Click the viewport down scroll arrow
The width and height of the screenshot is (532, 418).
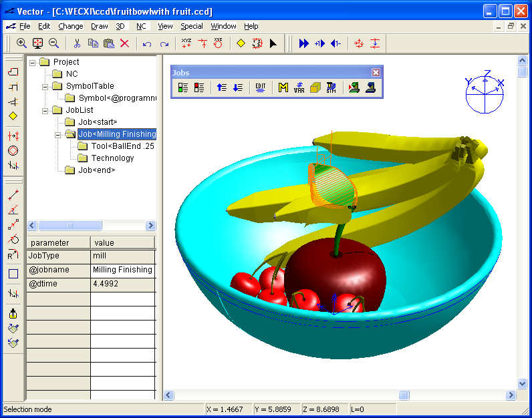click(x=522, y=383)
